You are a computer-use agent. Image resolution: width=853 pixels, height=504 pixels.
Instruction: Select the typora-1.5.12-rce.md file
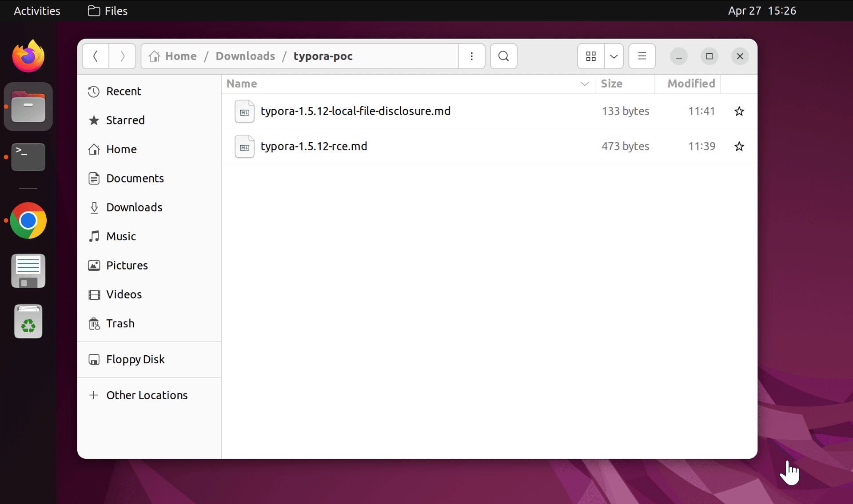click(x=314, y=147)
